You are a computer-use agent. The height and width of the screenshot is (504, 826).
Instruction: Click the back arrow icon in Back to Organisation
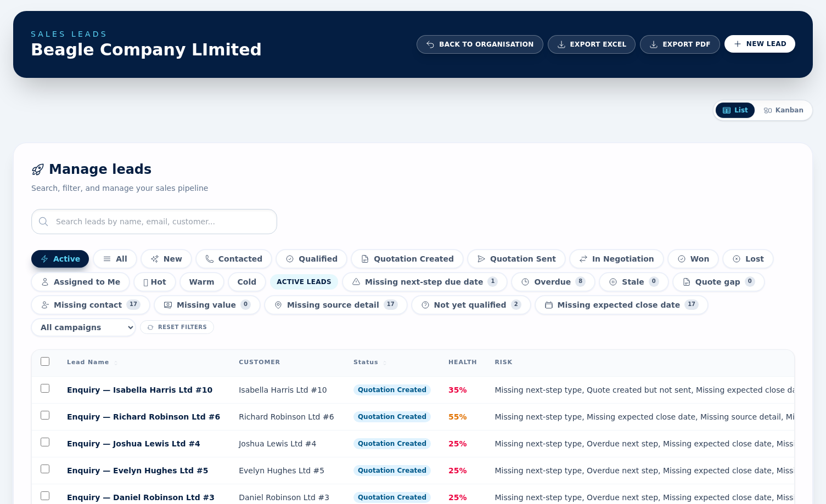pos(430,44)
